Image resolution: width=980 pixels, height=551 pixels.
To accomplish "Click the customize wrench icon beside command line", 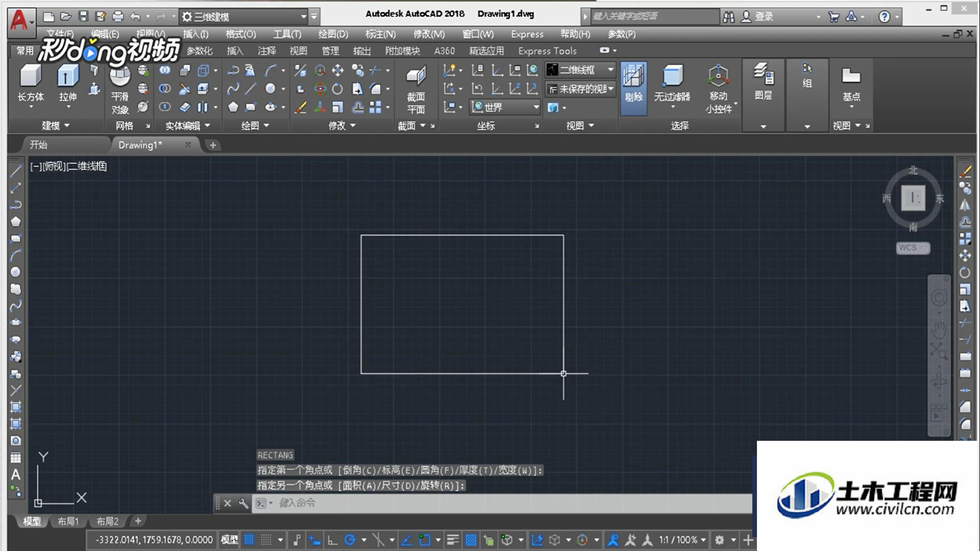I will 243,504.
